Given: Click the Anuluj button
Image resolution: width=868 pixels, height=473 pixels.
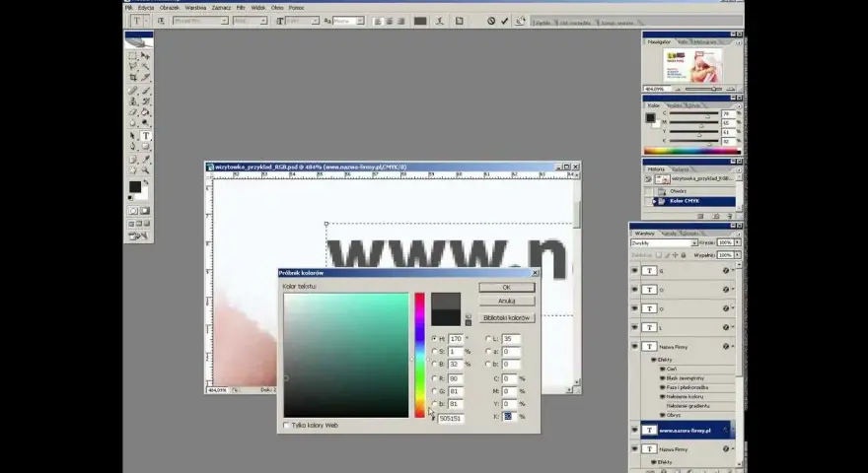Looking at the screenshot, I should click(x=507, y=301).
